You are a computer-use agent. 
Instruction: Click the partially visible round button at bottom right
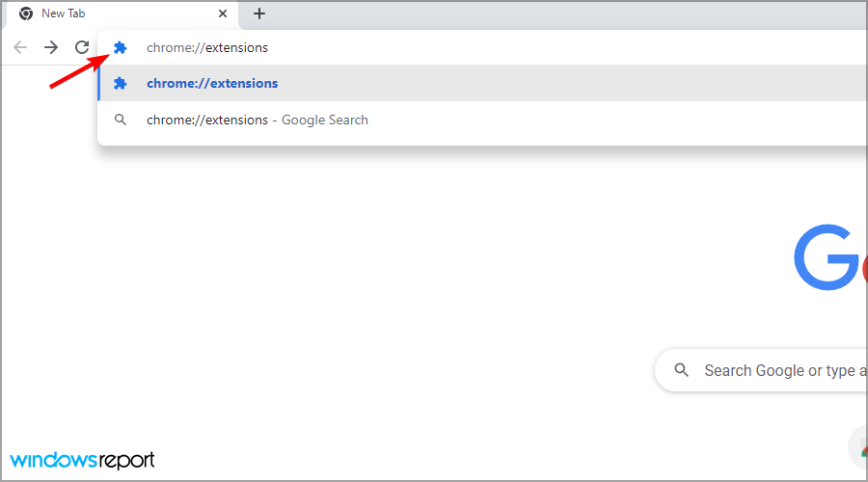point(858,447)
